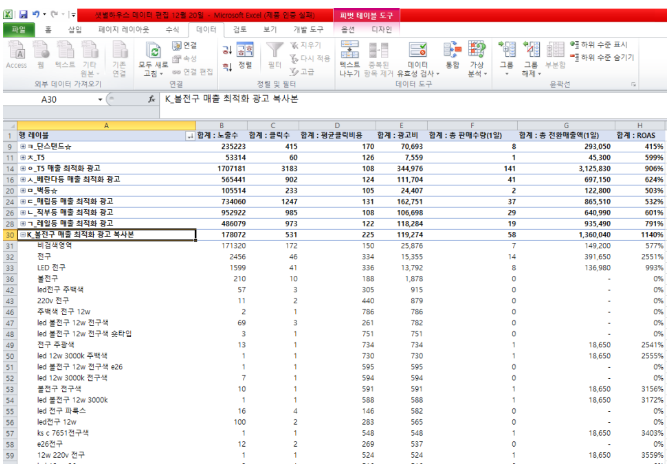
Task: Import data from Access
Action: tap(16, 55)
